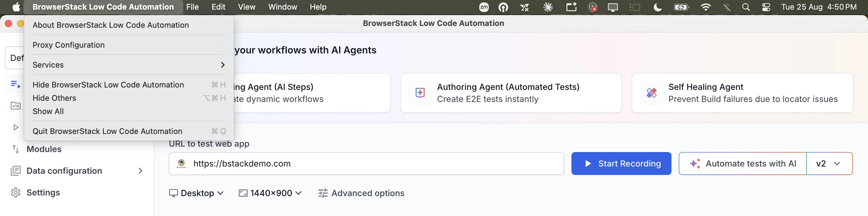This screenshot has width=868, height=216.
Task: Open the Help menu
Action: 318,7
